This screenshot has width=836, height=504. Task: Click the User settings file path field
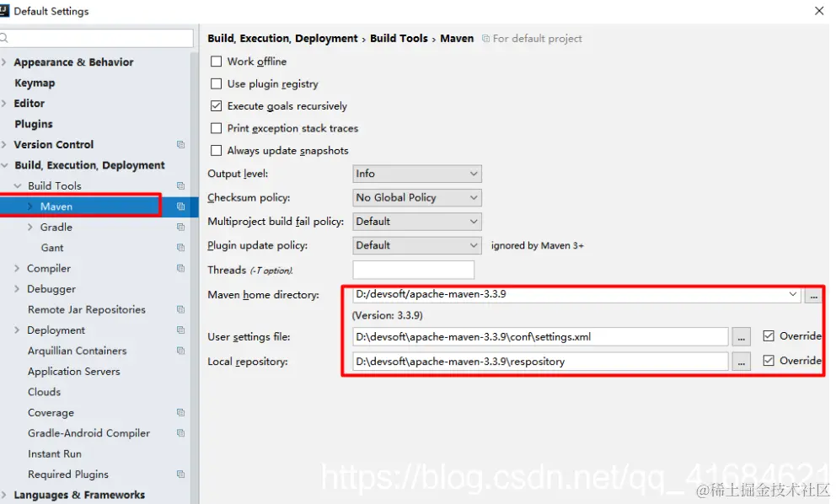pos(540,336)
